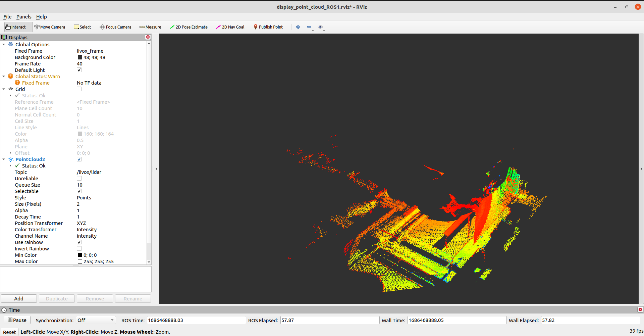The height and width of the screenshot is (336, 644).
Task: Toggle the Selectable checkbox
Action: pyautogui.click(x=79, y=191)
